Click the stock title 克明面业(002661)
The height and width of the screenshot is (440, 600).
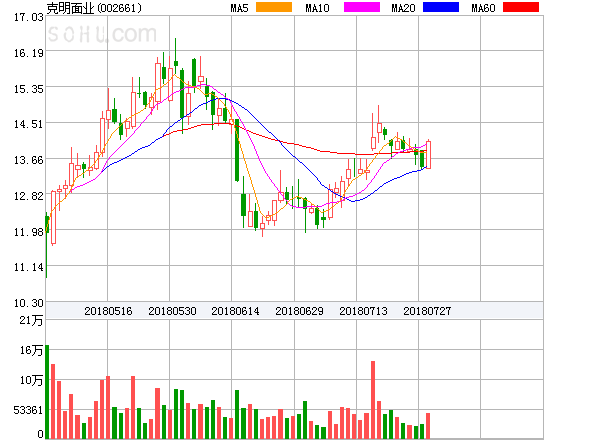[94, 8]
